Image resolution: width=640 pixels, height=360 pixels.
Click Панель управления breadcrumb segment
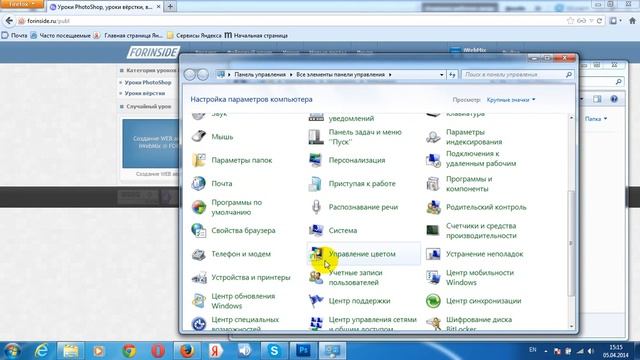(260, 75)
